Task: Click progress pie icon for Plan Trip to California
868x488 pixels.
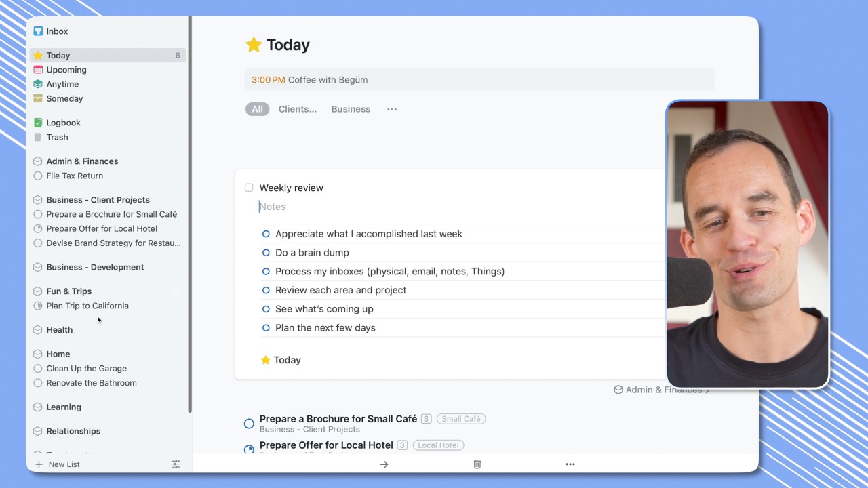Action: click(38, 306)
